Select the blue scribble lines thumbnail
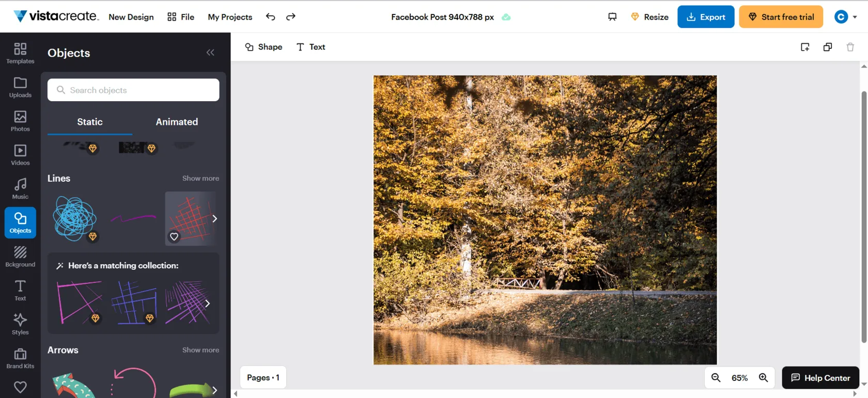 [74, 218]
